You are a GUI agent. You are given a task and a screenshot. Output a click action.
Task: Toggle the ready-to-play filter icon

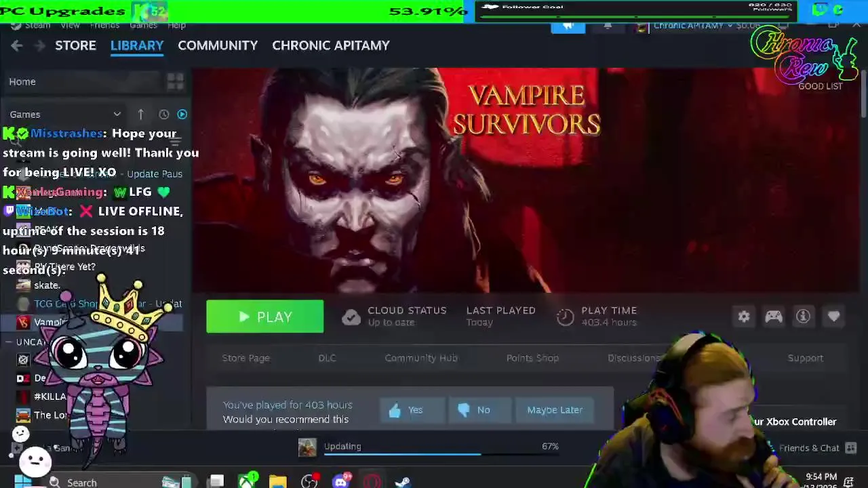[182, 115]
